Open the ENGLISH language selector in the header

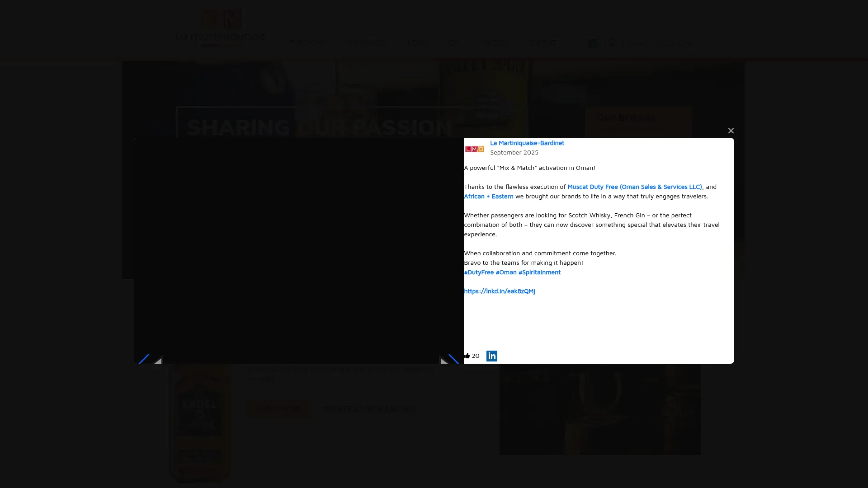point(679,43)
